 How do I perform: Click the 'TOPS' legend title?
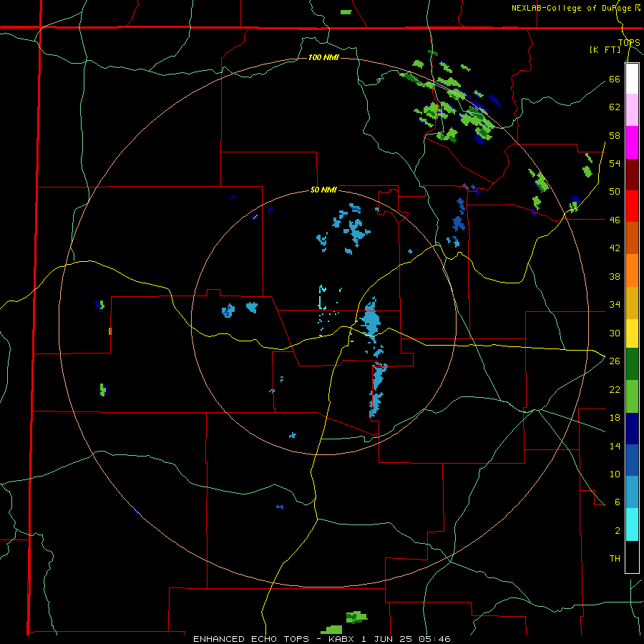(629, 43)
